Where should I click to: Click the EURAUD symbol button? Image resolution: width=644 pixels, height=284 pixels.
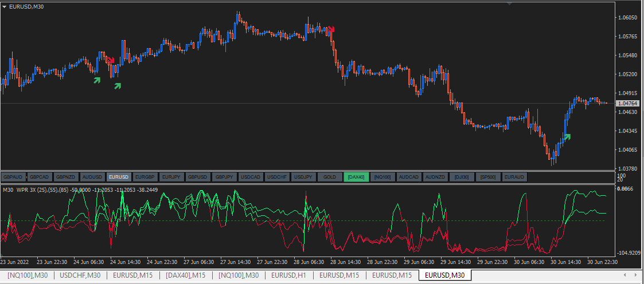click(x=514, y=177)
